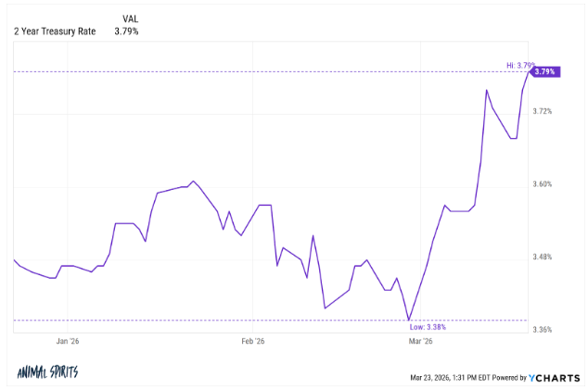Click the Low: 3.38% label
This screenshot has height=390, width=588.
[426, 327]
